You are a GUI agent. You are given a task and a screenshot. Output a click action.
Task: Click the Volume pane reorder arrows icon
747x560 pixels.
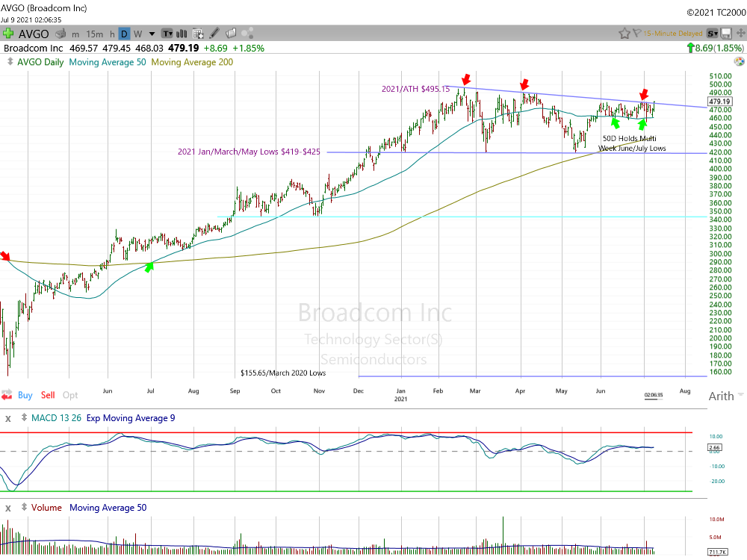[24, 508]
